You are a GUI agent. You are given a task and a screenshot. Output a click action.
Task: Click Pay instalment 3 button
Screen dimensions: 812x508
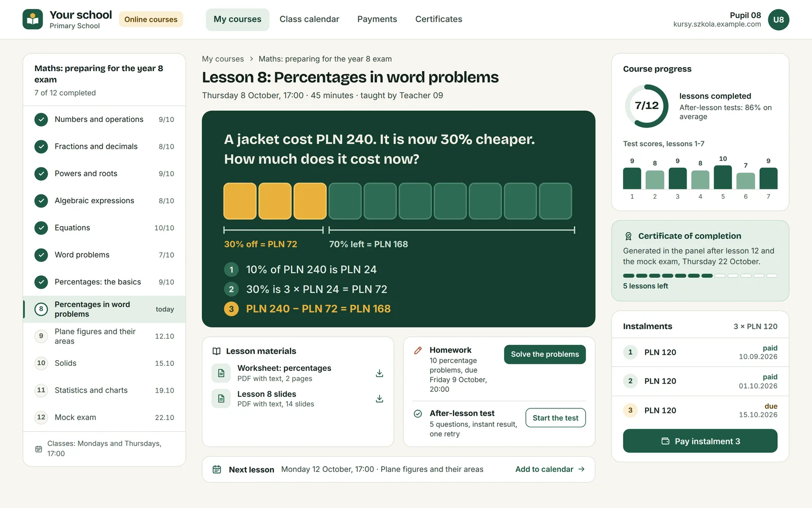tap(700, 441)
